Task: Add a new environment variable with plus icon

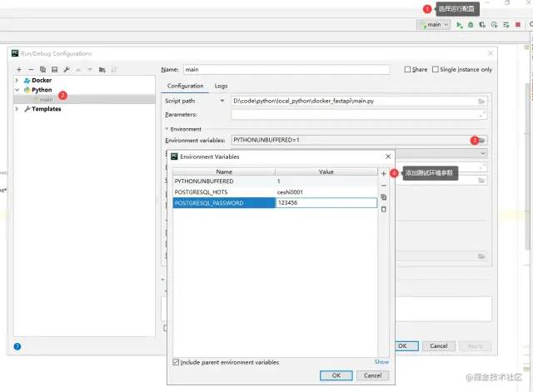Action: [x=383, y=174]
